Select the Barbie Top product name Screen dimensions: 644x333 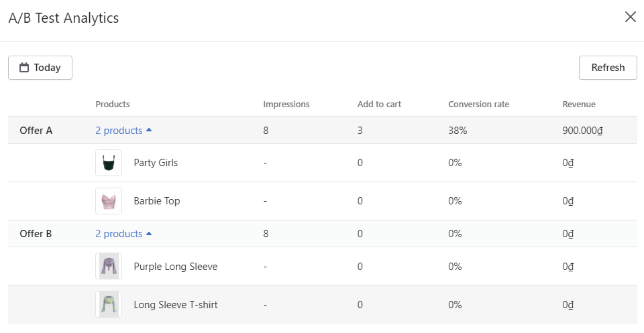pos(157,201)
